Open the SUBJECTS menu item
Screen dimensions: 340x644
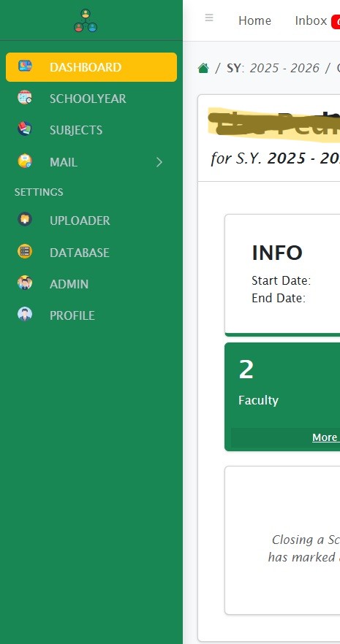tap(91, 130)
